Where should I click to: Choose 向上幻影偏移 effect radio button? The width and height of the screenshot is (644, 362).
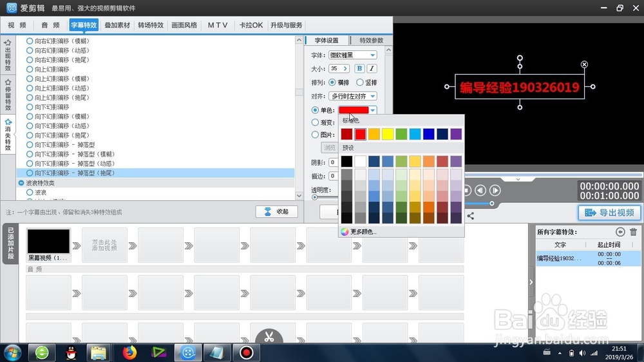click(30, 69)
